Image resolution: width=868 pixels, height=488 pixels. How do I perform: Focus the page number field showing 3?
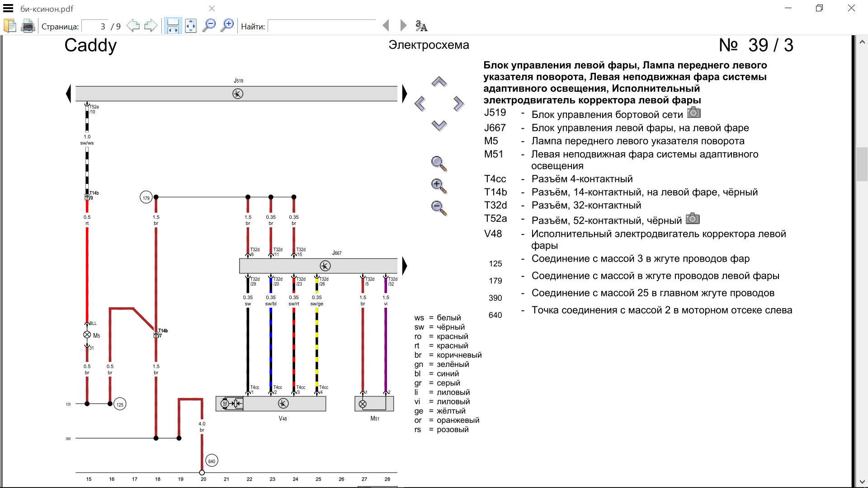[94, 26]
